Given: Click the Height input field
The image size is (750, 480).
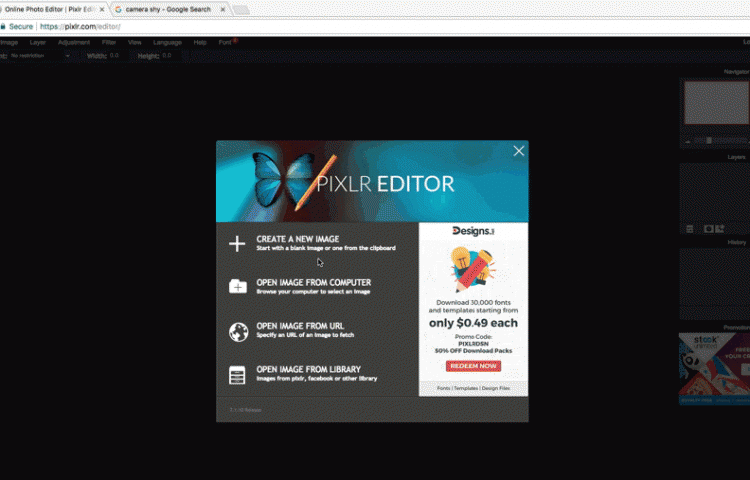Looking at the screenshot, I should [x=170, y=56].
